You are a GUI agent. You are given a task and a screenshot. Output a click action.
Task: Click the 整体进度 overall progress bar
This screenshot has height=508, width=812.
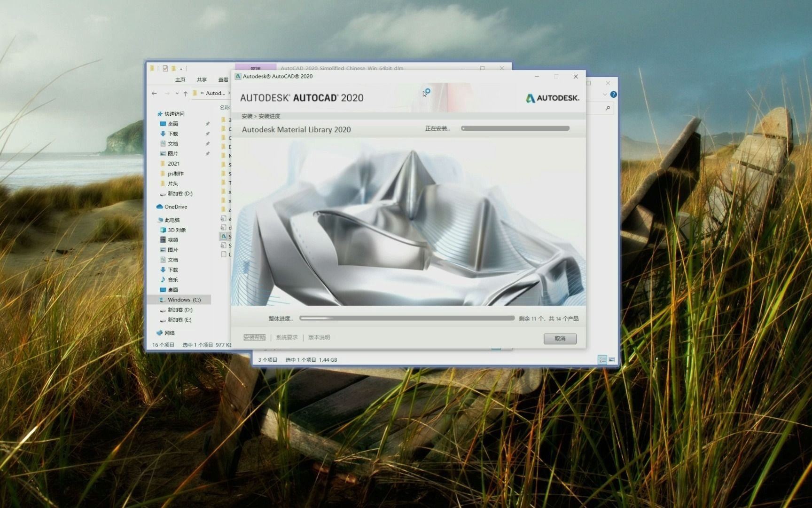click(407, 318)
